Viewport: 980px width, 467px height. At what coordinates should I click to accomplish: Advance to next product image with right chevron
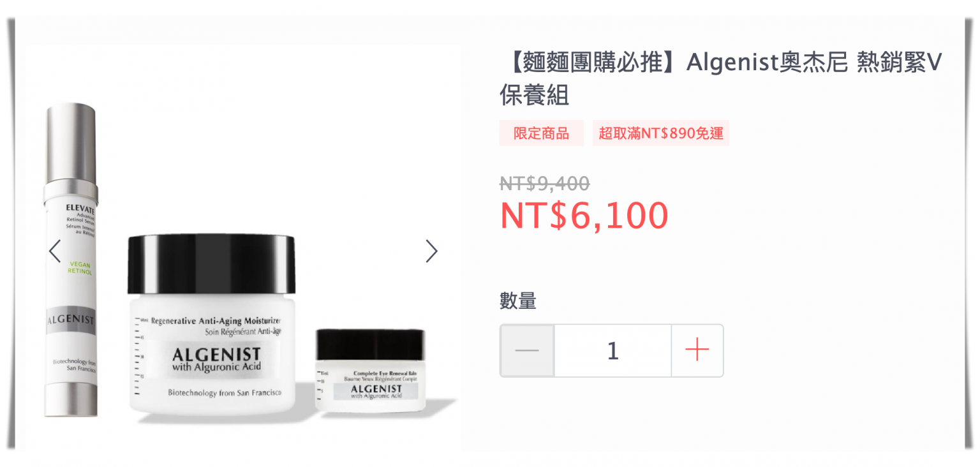click(x=432, y=251)
